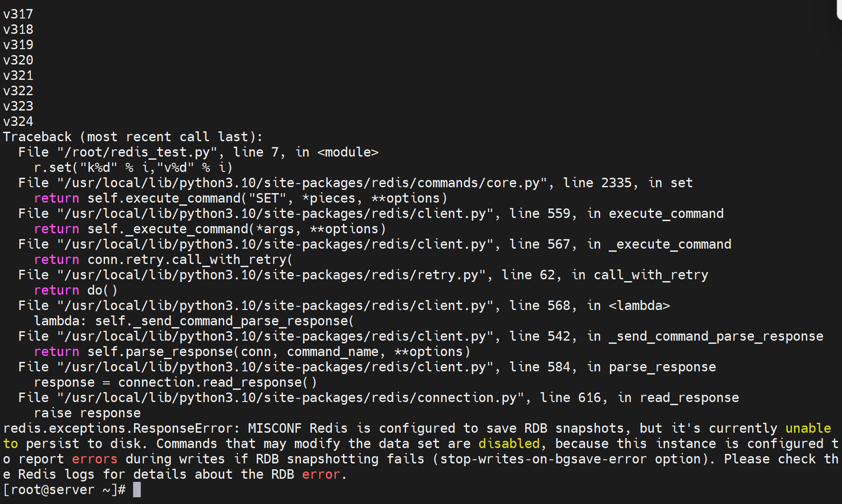The width and height of the screenshot is (842, 504).
Task: Click the lambda: self._send_command_parse_response( line
Action: tap(194, 321)
